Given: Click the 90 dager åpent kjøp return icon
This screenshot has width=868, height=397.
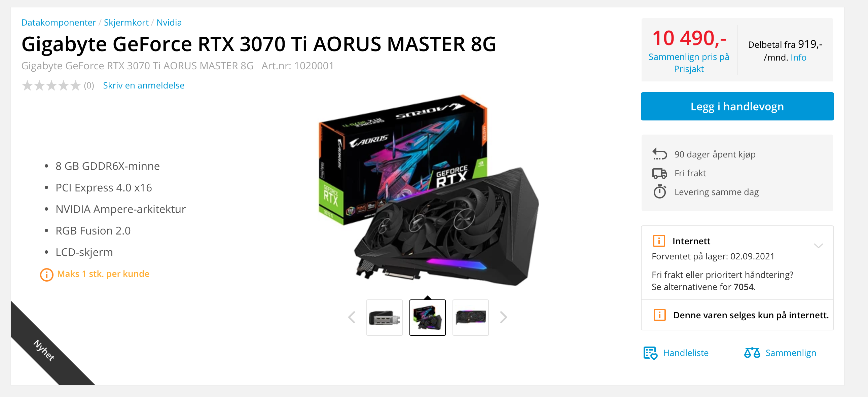Looking at the screenshot, I should coord(659,154).
